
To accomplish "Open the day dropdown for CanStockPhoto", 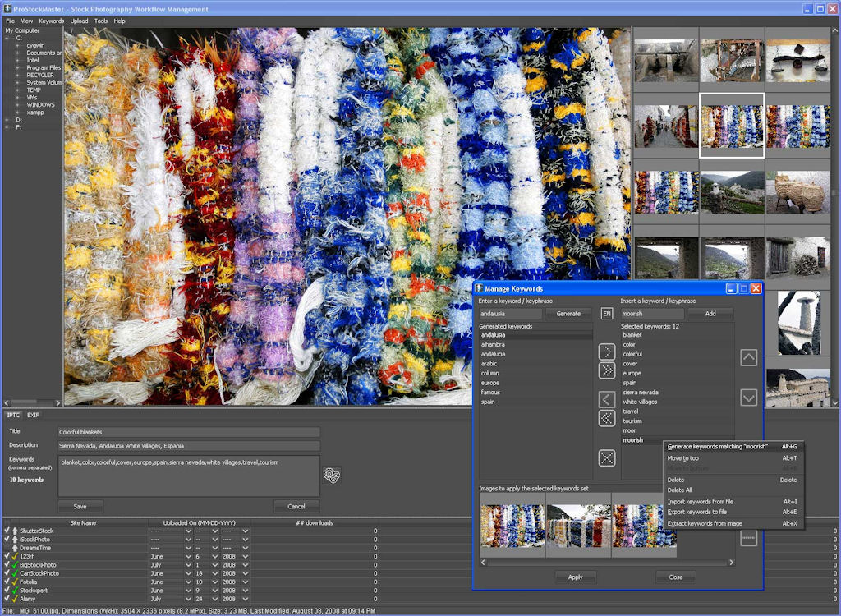I will [215, 573].
